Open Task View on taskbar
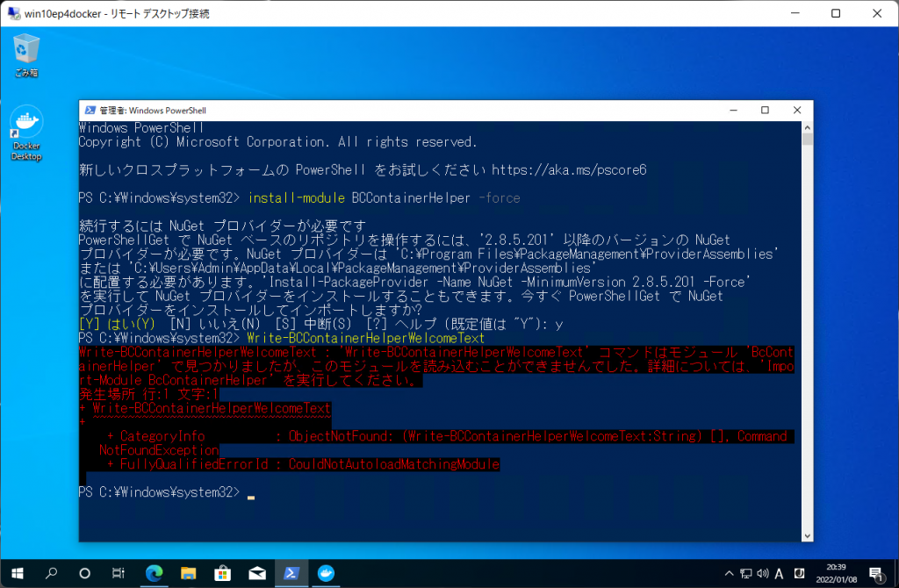Image resolution: width=899 pixels, height=588 pixels. click(x=119, y=573)
